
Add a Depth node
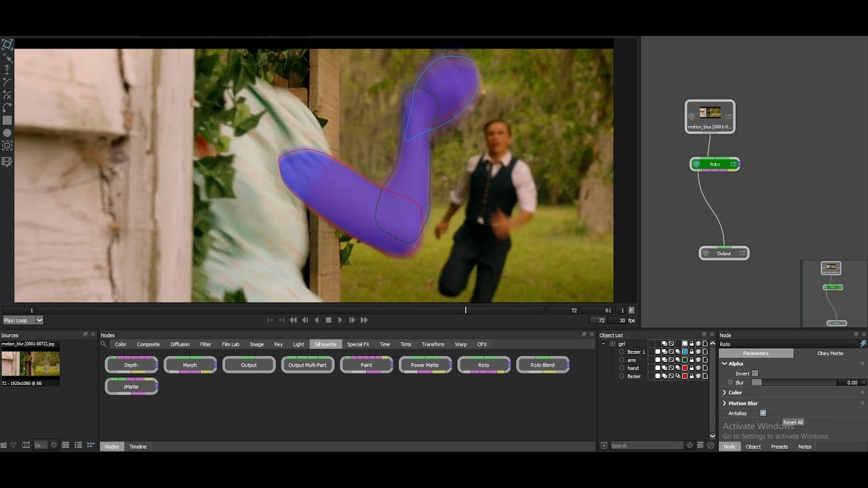(132, 365)
